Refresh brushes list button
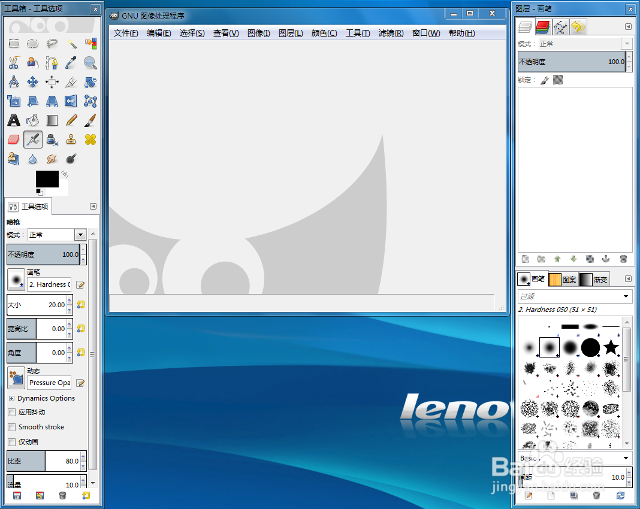Image resolution: width=640 pixels, height=509 pixels. (x=620, y=496)
